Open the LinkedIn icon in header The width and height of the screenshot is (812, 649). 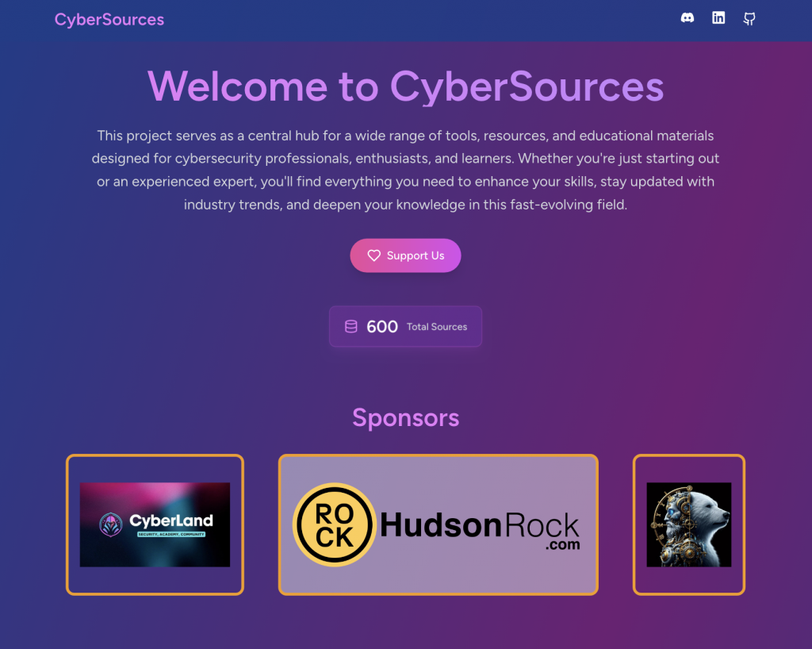tap(718, 18)
